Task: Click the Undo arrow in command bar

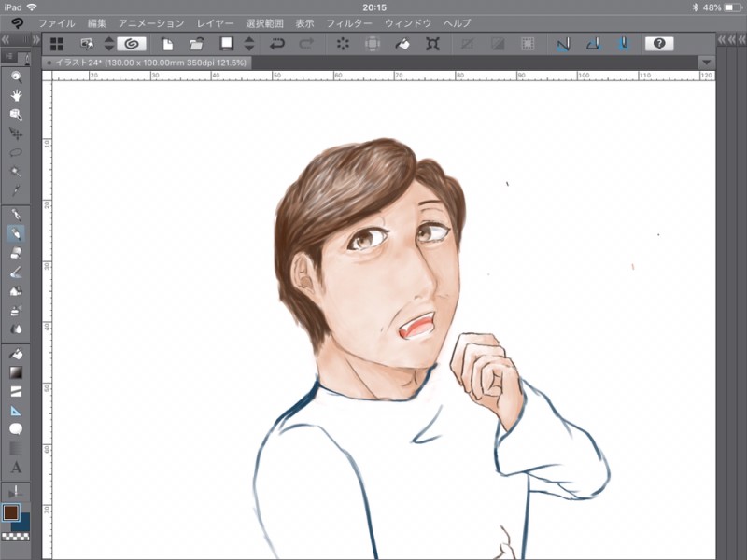Action: tap(277, 43)
